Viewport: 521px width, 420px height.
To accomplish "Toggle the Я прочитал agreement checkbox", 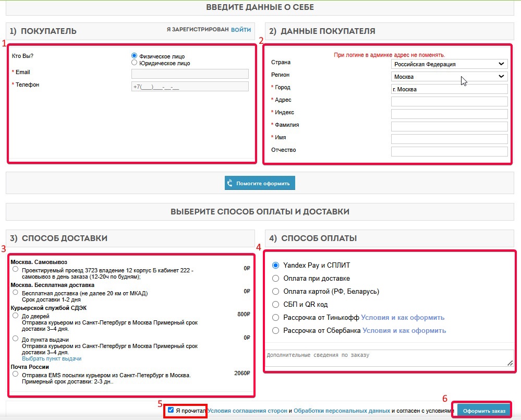I will tap(171, 410).
